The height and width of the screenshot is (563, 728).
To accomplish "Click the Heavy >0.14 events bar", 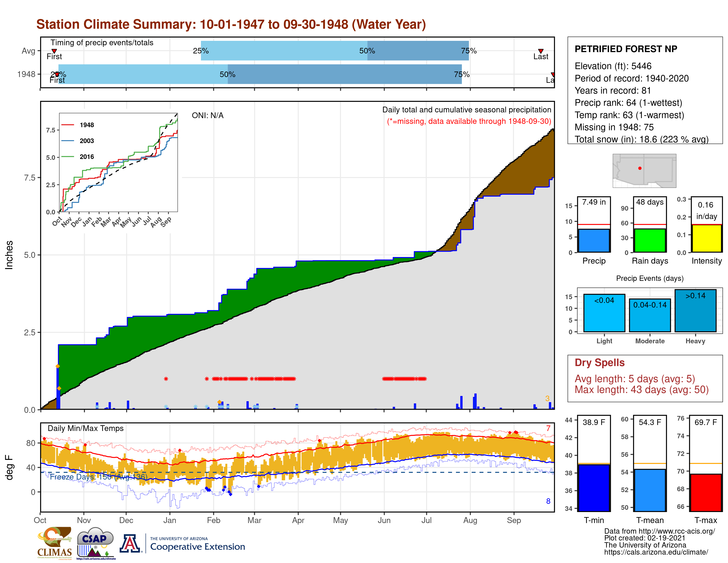I will click(695, 310).
